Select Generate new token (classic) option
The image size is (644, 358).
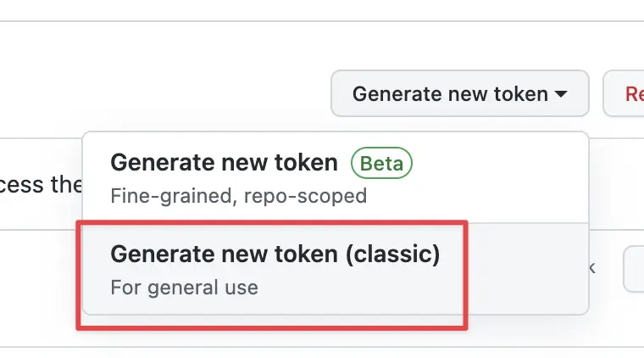click(x=275, y=254)
